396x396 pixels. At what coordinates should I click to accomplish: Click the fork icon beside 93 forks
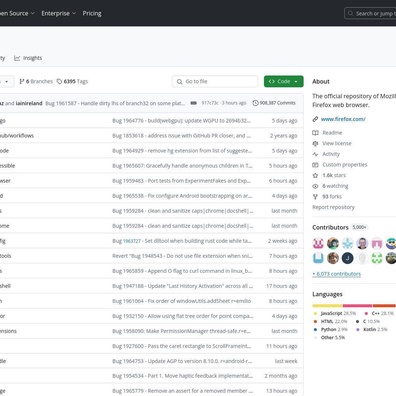point(315,197)
